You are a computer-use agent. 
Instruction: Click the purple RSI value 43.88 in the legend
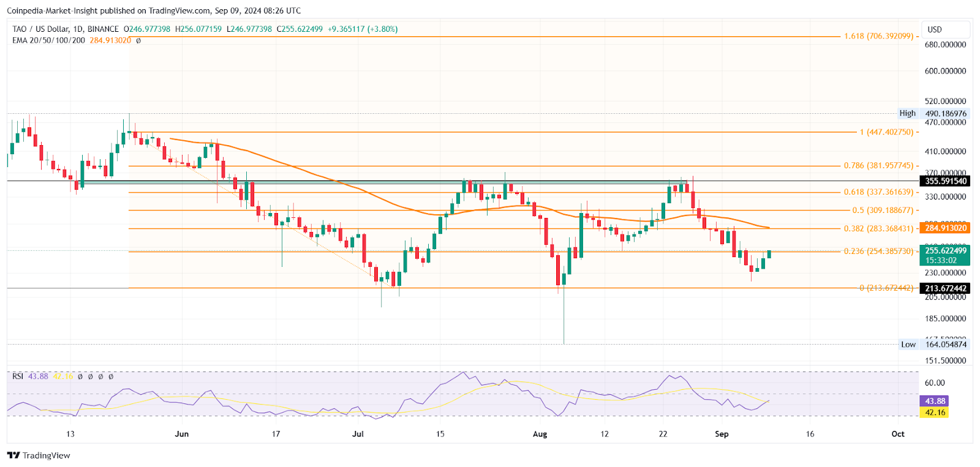pyautogui.click(x=38, y=376)
